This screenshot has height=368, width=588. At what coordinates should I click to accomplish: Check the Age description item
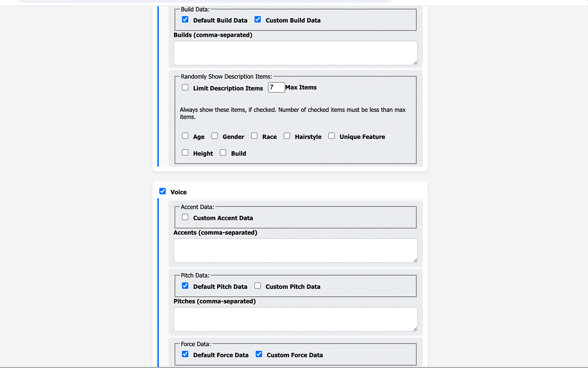click(185, 136)
